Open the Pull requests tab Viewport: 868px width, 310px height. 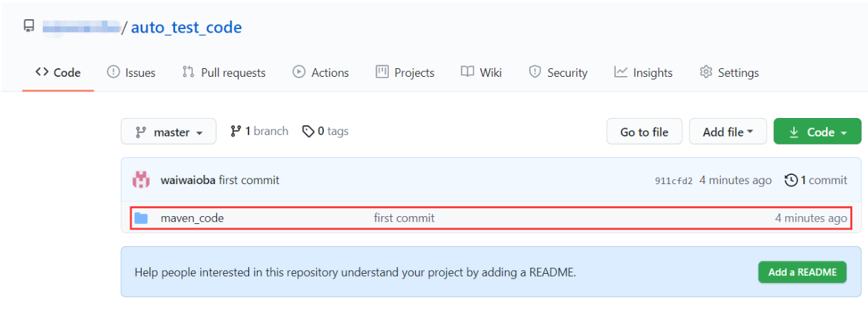[224, 73]
